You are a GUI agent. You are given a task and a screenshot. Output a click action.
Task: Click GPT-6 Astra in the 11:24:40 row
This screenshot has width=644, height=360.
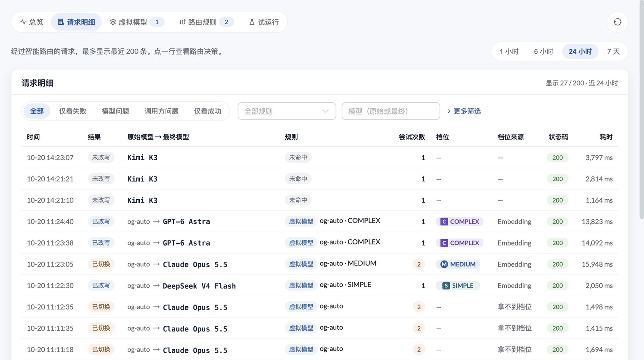click(x=186, y=222)
